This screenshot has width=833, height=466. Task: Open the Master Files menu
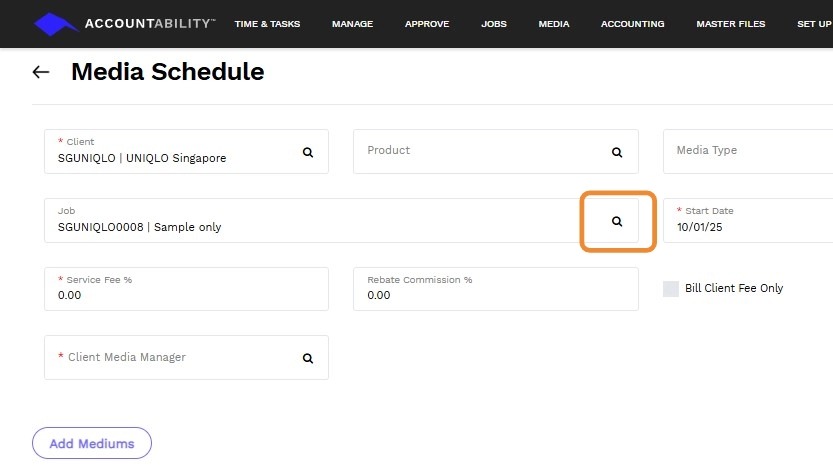tap(730, 24)
